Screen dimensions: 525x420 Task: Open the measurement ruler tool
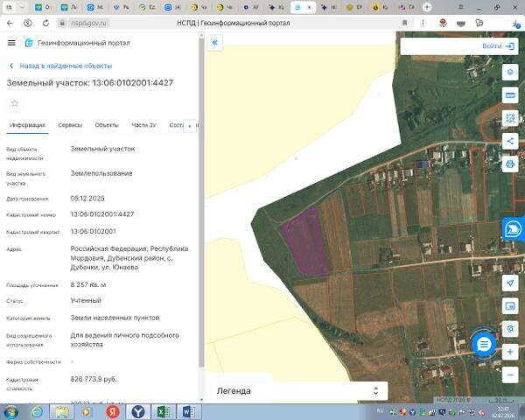(510, 95)
